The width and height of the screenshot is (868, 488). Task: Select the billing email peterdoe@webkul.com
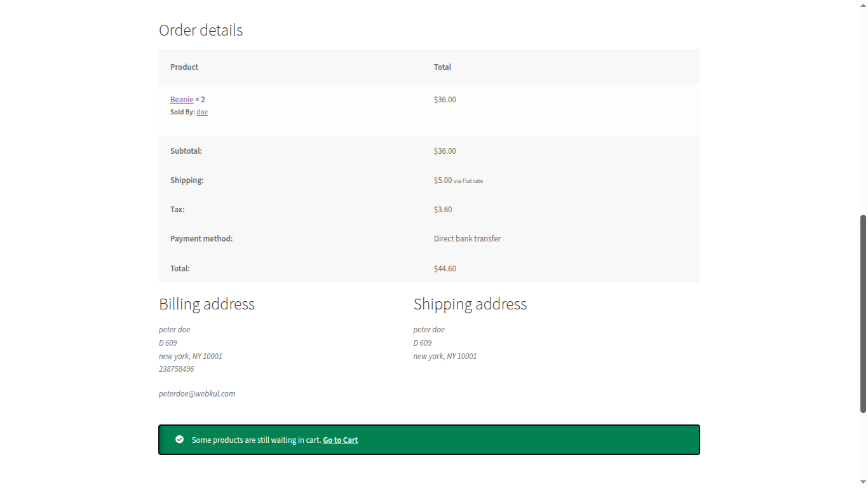click(x=197, y=393)
